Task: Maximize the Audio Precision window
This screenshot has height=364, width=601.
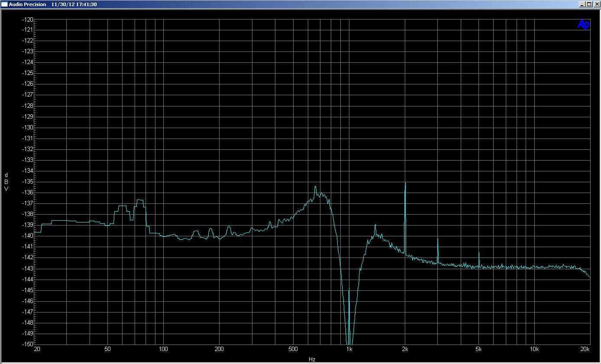Action: point(589,4)
